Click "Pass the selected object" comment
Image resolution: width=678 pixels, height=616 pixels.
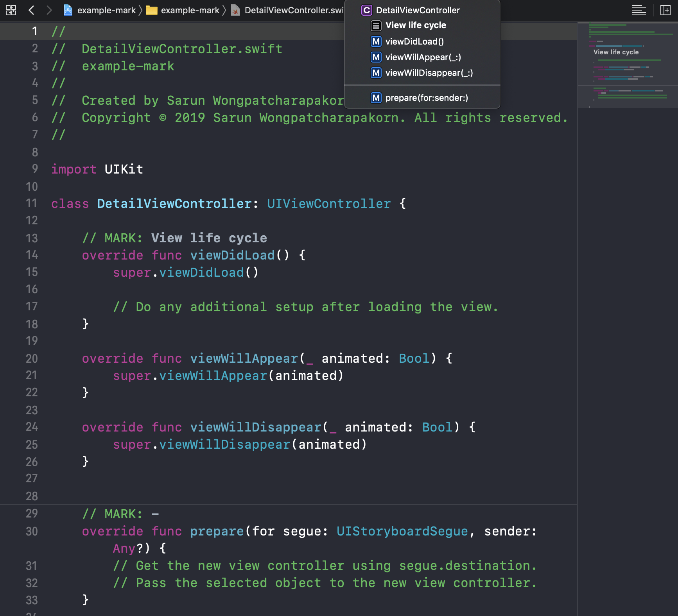[325, 583]
